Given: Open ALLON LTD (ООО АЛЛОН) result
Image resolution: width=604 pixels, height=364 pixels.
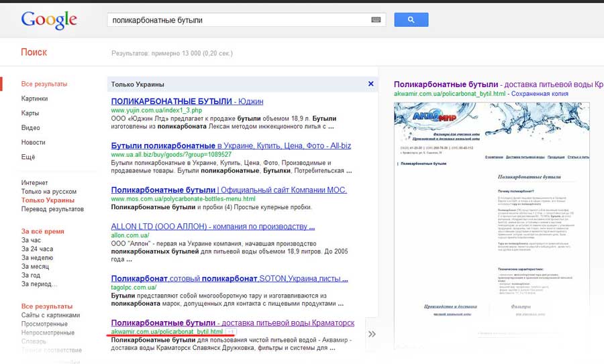Looking at the screenshot, I should [213, 227].
